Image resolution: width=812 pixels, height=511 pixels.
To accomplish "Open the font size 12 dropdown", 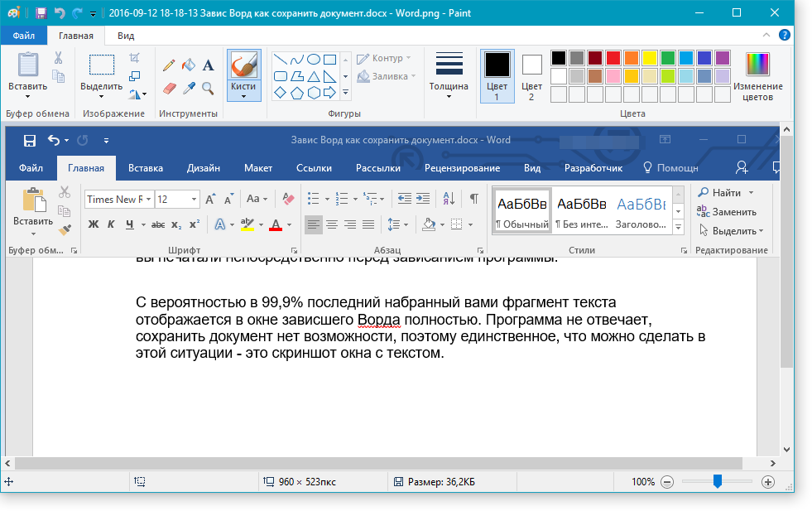I will pyautogui.click(x=195, y=200).
